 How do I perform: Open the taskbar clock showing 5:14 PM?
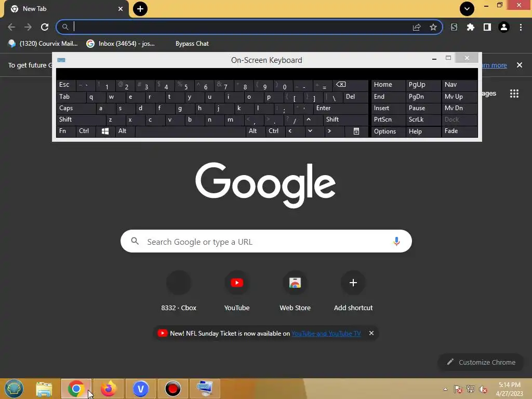coord(509,389)
